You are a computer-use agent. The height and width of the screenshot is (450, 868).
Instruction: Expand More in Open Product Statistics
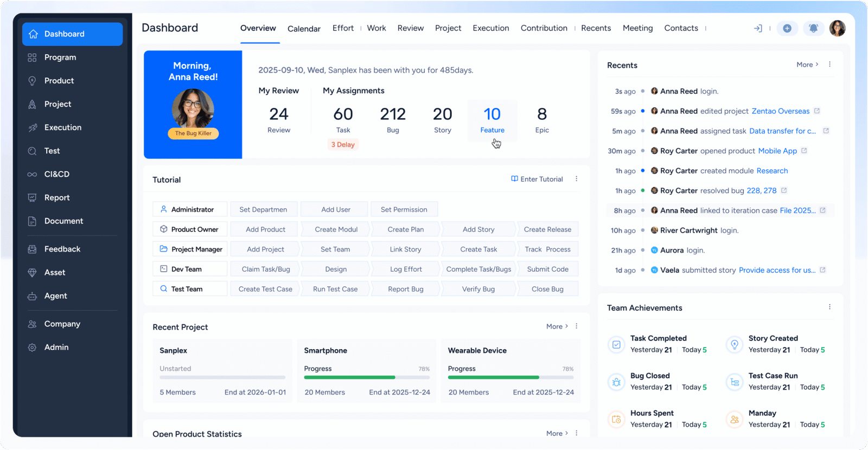[x=557, y=433]
